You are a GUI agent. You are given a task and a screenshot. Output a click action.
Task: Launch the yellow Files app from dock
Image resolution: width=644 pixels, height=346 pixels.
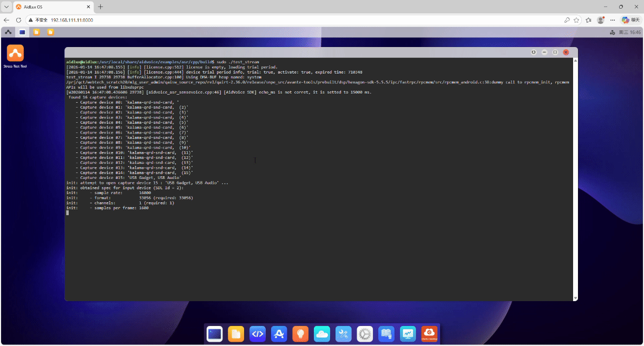(236, 334)
